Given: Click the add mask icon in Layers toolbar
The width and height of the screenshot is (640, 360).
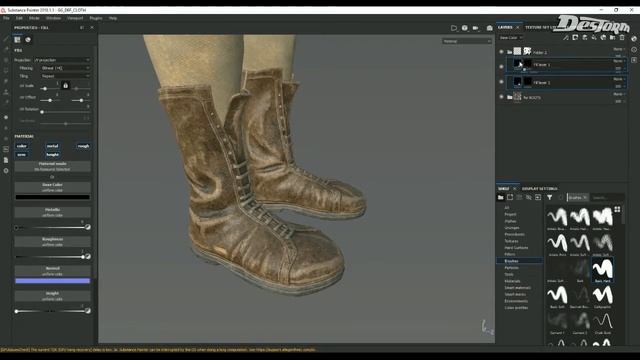Looking at the screenshot, I should click(x=575, y=38).
